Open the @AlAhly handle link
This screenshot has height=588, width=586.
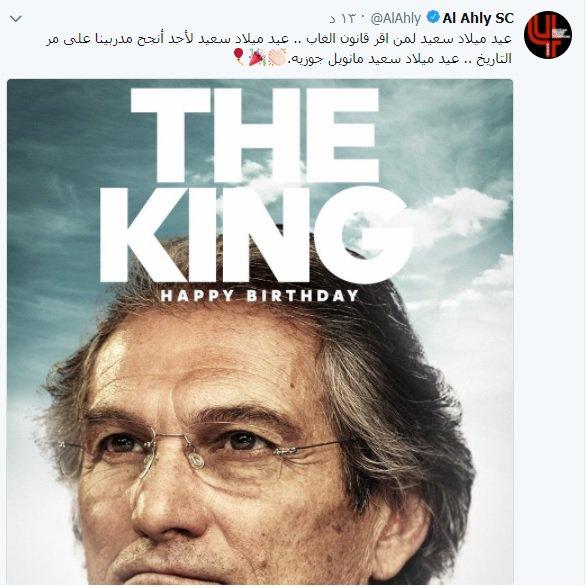coord(396,18)
